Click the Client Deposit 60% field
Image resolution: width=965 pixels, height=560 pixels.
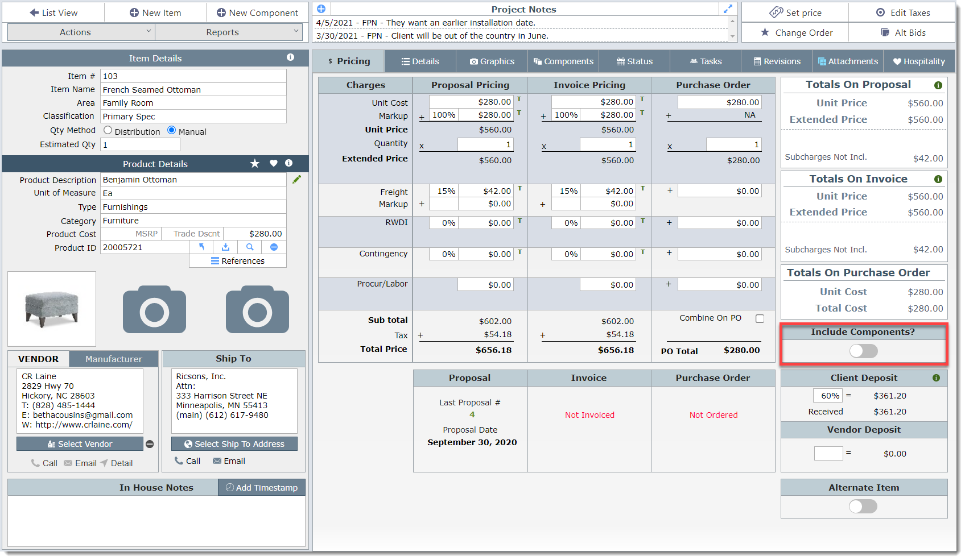click(x=828, y=396)
